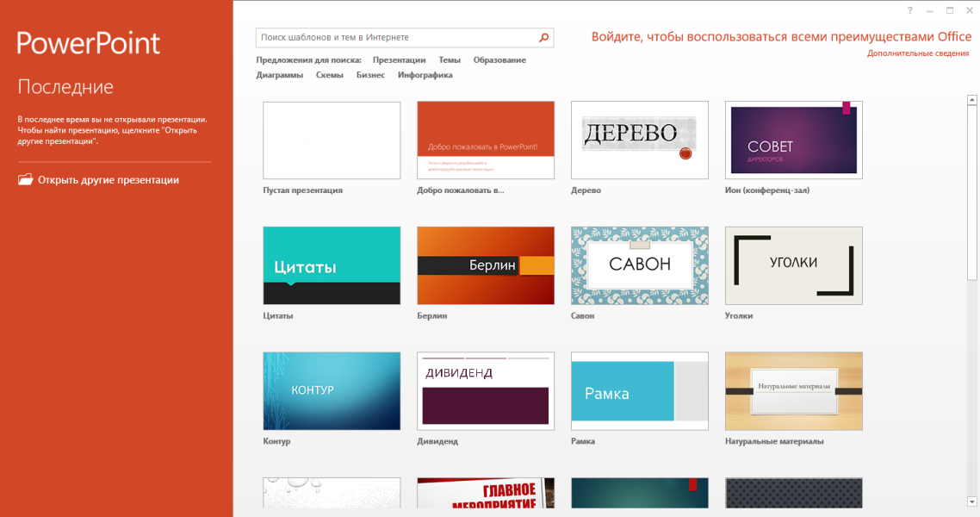Select the Схемы search suggestion
980x517 pixels.
pos(329,75)
